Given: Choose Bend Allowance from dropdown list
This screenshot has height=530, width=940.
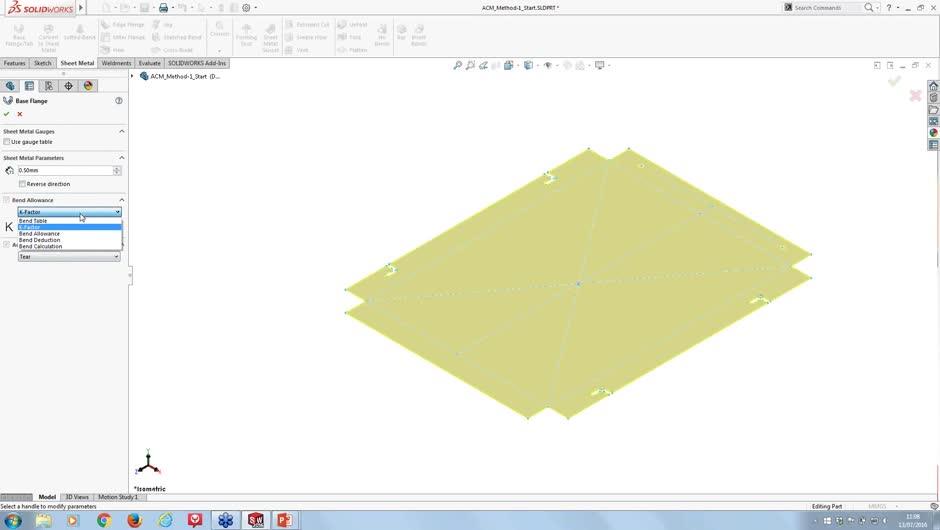Looking at the screenshot, I should [69, 233].
